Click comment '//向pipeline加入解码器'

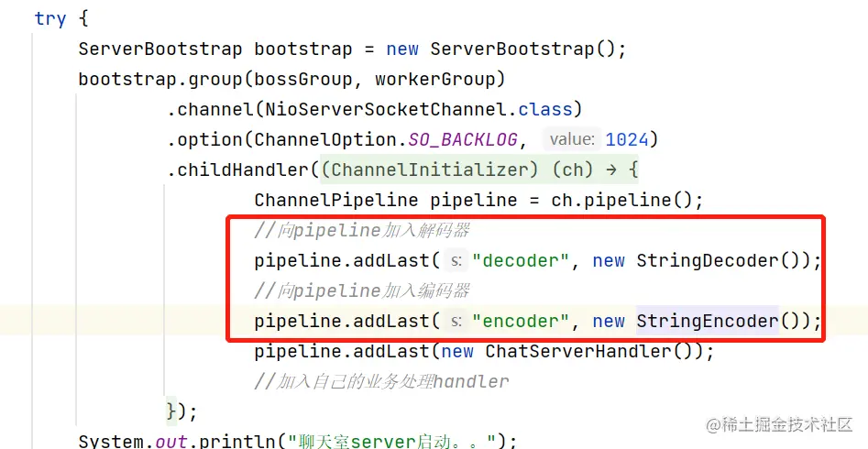click(362, 230)
